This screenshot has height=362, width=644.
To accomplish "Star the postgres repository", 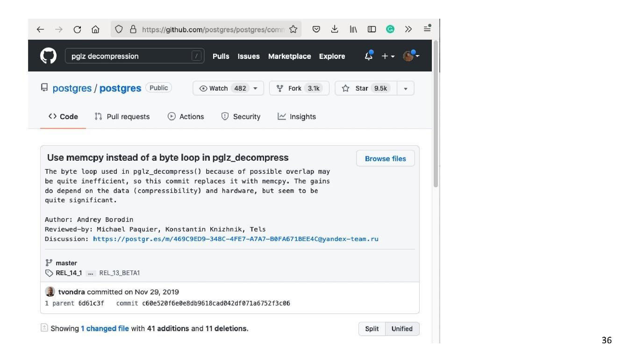I will coord(364,88).
